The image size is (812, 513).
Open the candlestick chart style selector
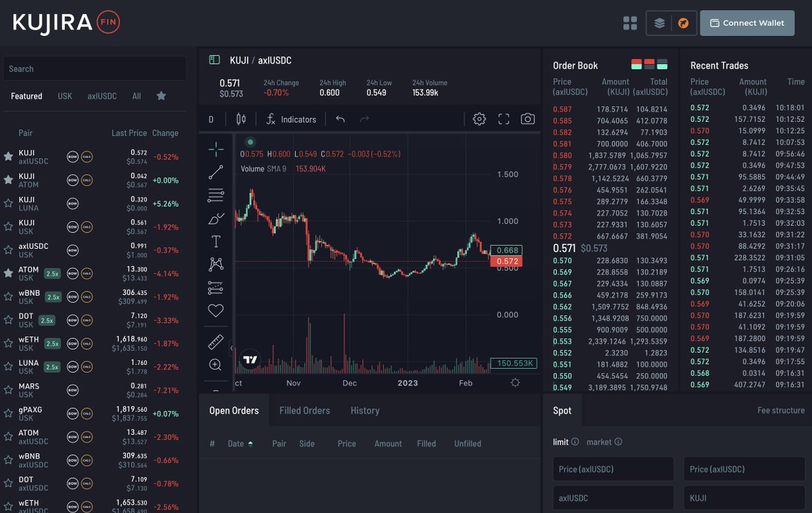click(x=241, y=119)
